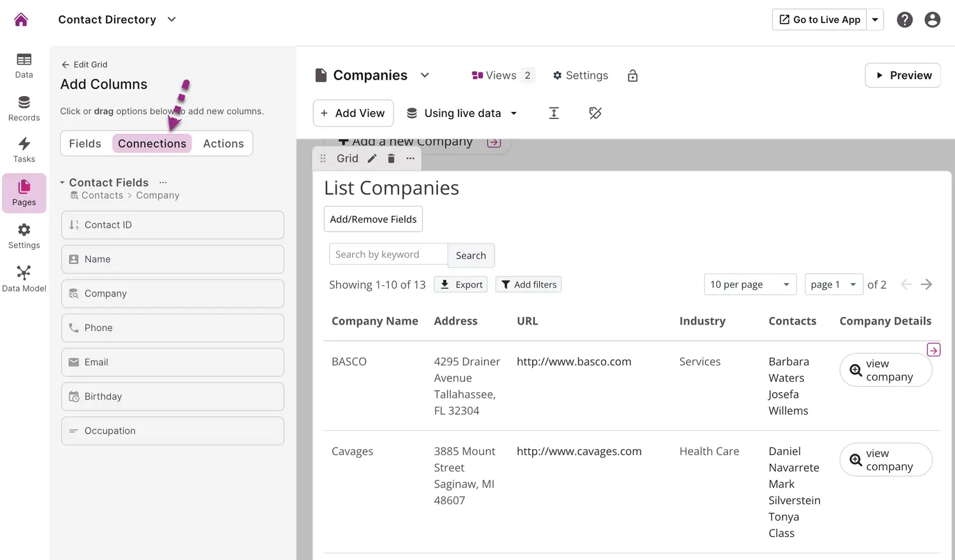Click the lock icon beside Settings
The height and width of the screenshot is (560, 955).
(632, 76)
